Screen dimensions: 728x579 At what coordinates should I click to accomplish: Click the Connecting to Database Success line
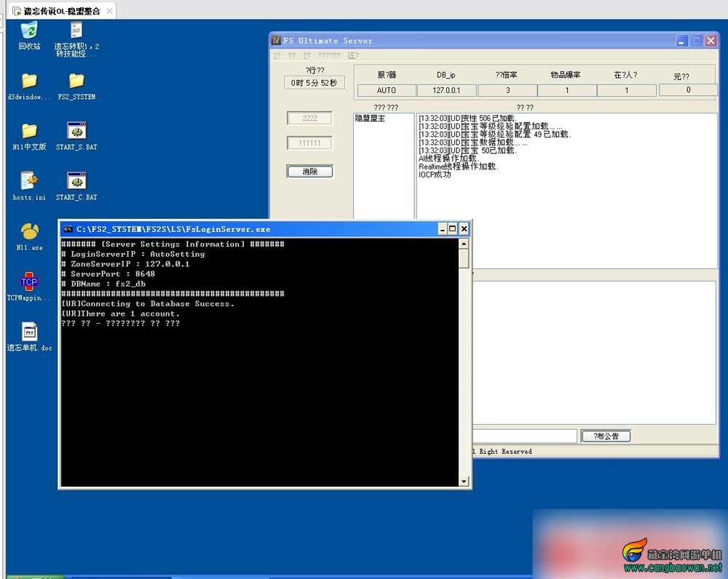click(148, 303)
